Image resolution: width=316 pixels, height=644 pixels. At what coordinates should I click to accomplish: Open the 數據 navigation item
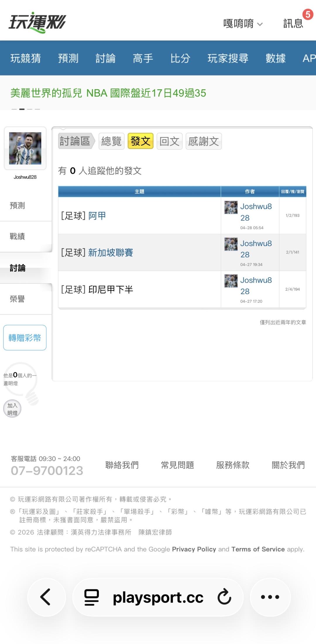point(276,58)
